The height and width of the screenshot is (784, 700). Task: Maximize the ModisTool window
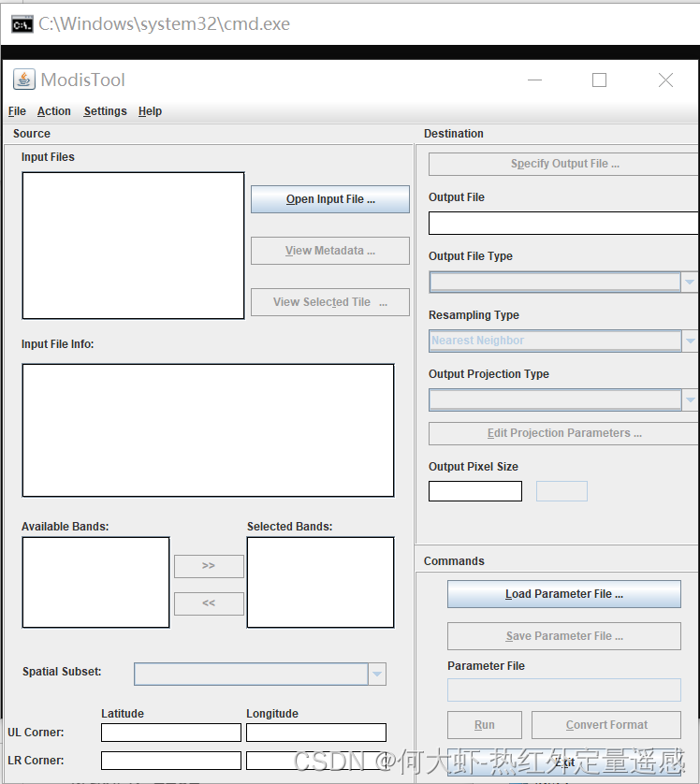click(x=599, y=80)
